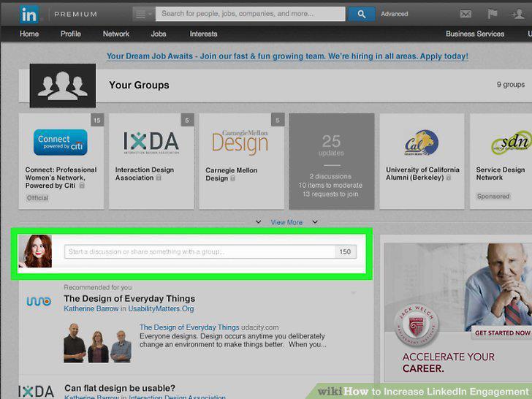Open the three-people udacity article thumbnail

click(x=97, y=343)
